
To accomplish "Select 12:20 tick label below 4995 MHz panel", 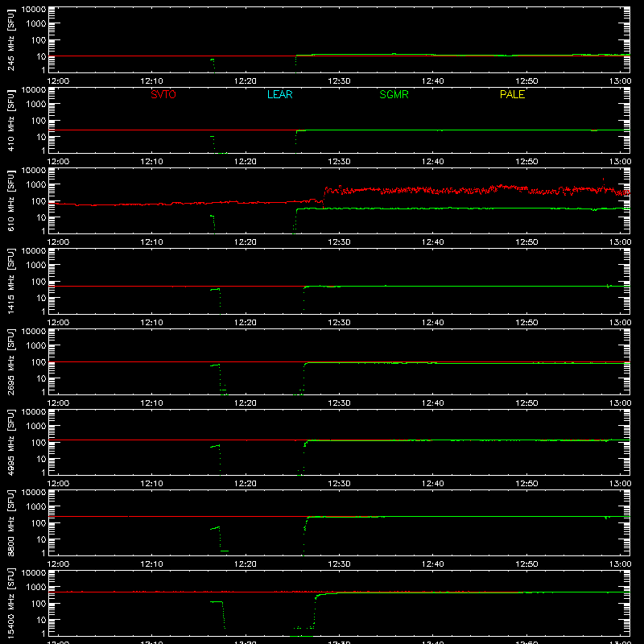I will pos(246,484).
